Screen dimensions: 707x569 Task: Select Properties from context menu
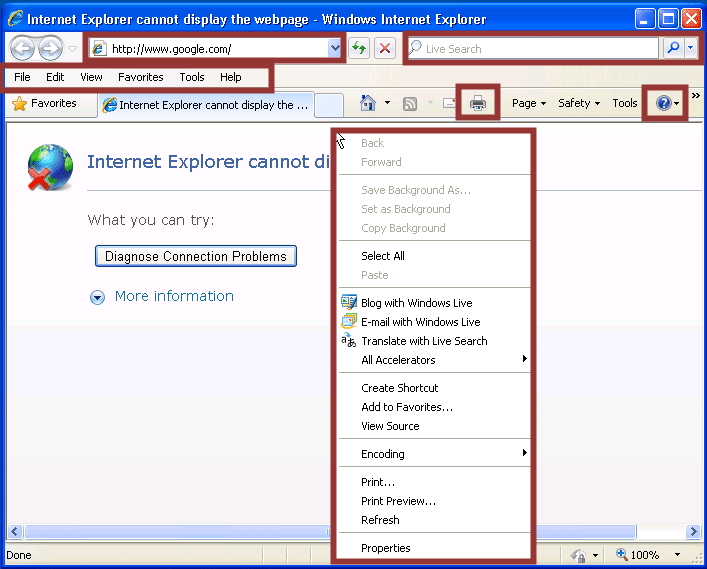tap(386, 548)
